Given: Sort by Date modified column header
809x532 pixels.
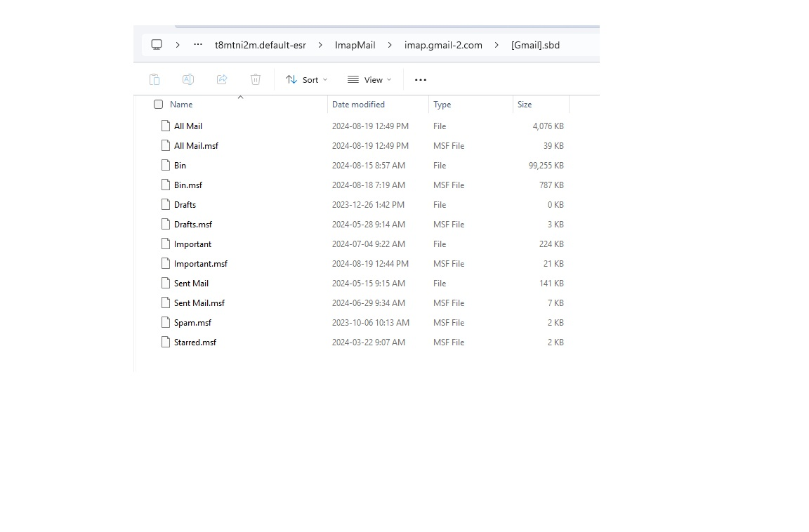Looking at the screenshot, I should coord(358,105).
